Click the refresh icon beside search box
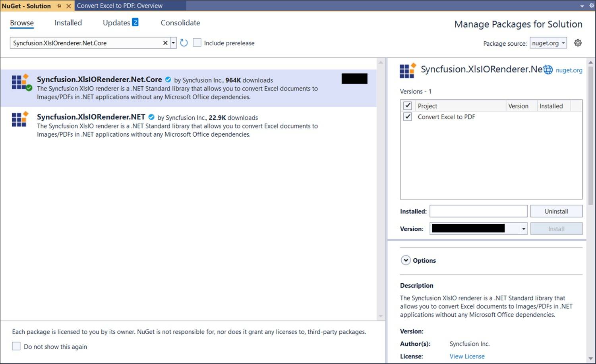This screenshot has height=364, width=596. pyautogui.click(x=184, y=43)
